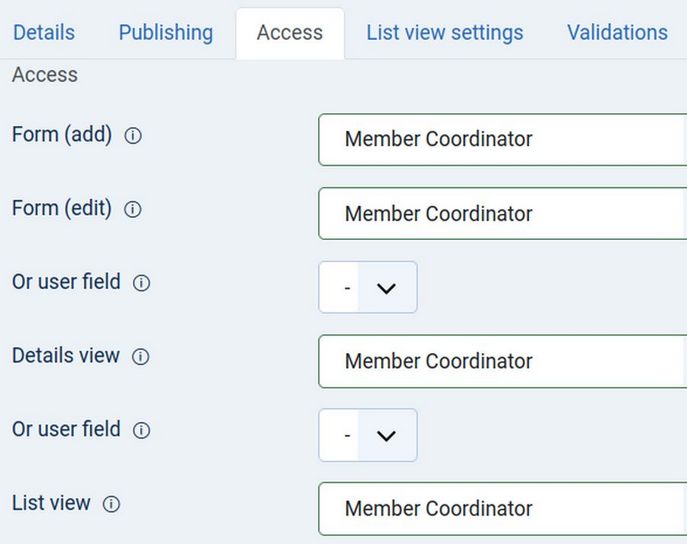Open the Form (add) access level dropdown
Screen dimensions: 687x544
pos(502,139)
